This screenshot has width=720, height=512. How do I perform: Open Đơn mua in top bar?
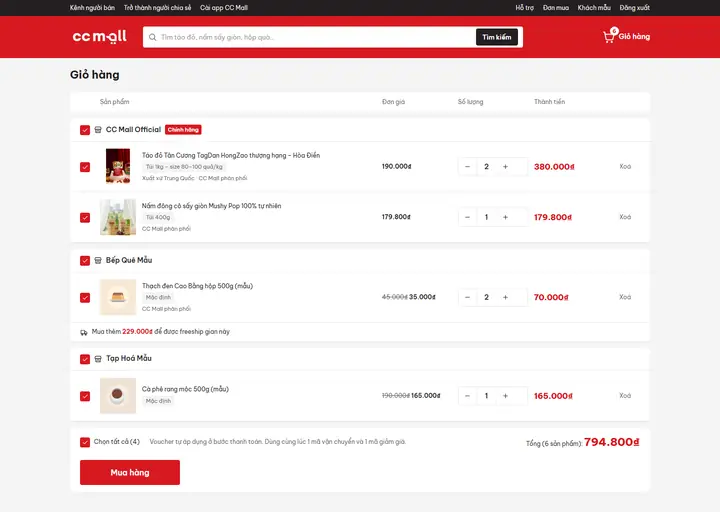point(556,8)
